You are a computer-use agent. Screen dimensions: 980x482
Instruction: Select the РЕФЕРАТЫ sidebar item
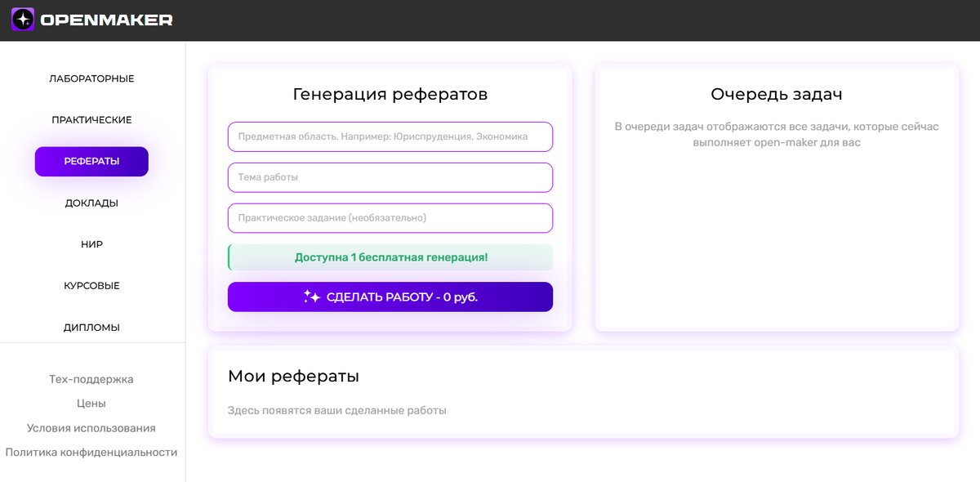(91, 162)
